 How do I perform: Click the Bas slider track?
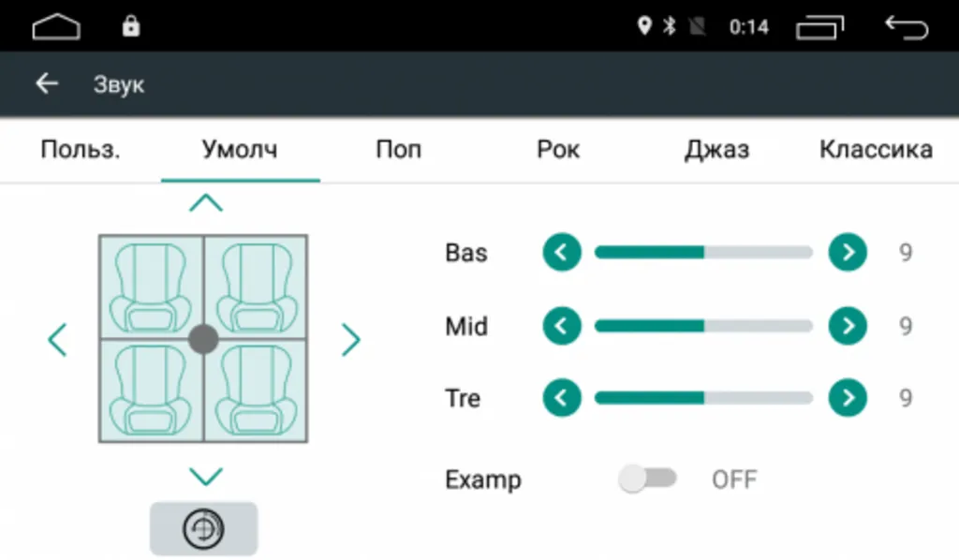click(703, 252)
